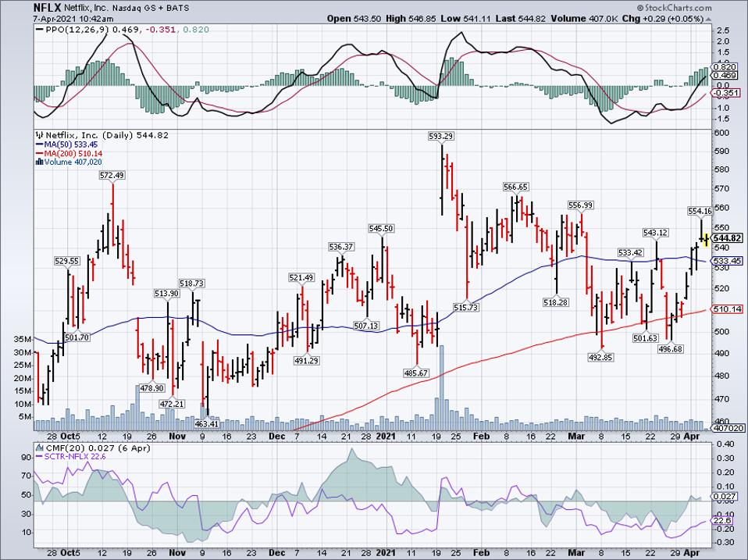The image size is (748, 560).
Task: Click the Open 543.50 header value
Action: coord(354,19)
